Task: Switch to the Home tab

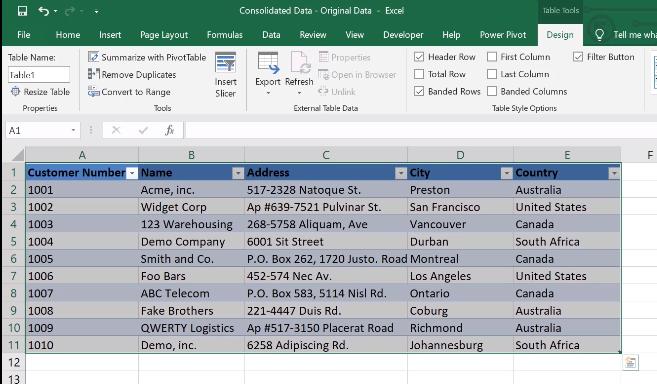Action: pos(68,35)
